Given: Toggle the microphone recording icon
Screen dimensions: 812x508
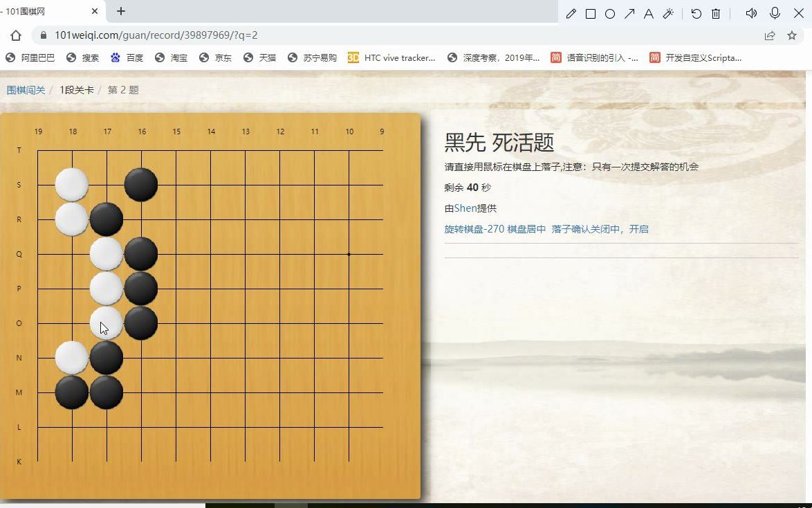Looking at the screenshot, I should pyautogui.click(x=775, y=13).
